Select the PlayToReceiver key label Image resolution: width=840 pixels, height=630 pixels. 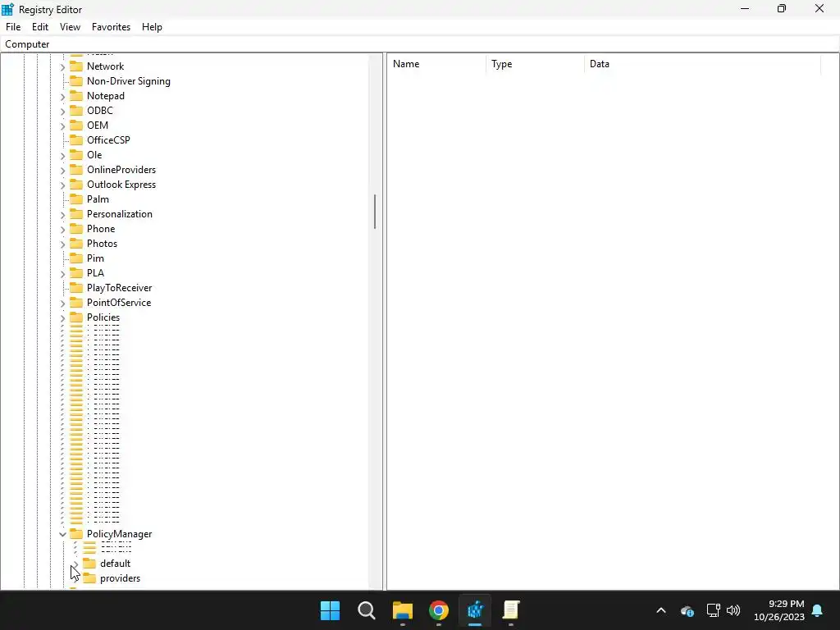[x=120, y=287]
